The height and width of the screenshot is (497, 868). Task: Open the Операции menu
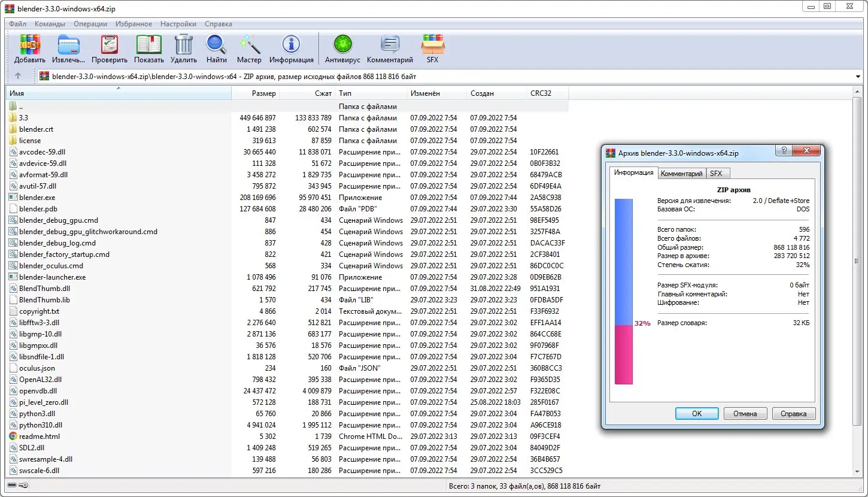coord(90,24)
